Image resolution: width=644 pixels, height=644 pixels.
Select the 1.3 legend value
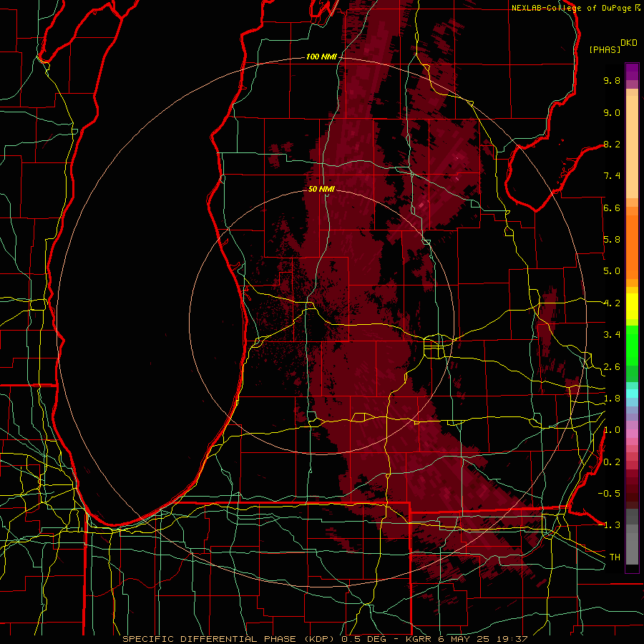612,525
